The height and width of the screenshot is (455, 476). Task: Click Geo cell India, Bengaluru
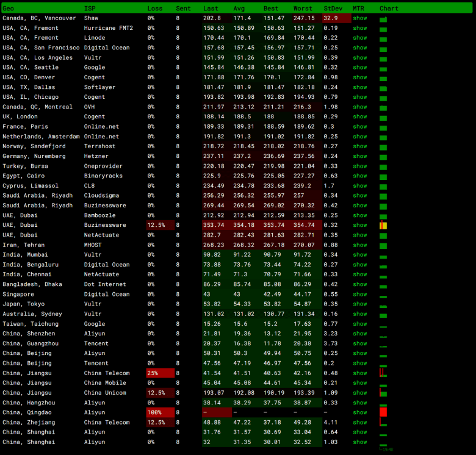click(x=31, y=265)
